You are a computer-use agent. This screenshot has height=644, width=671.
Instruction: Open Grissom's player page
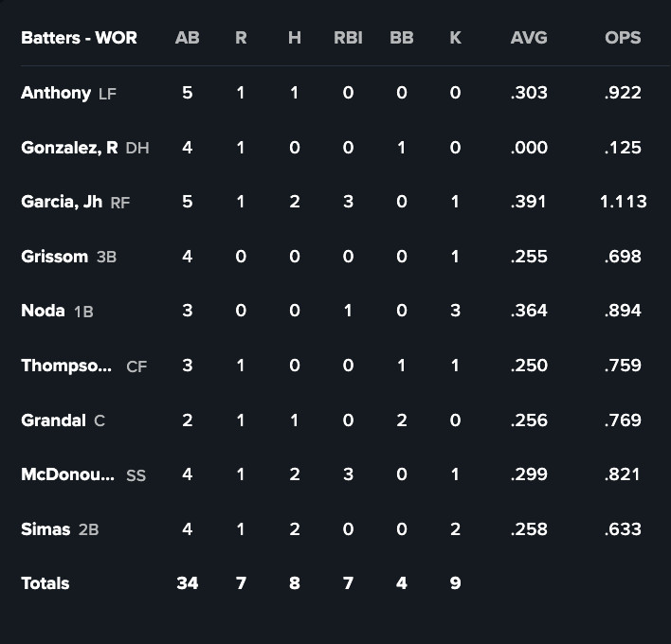coord(54,257)
